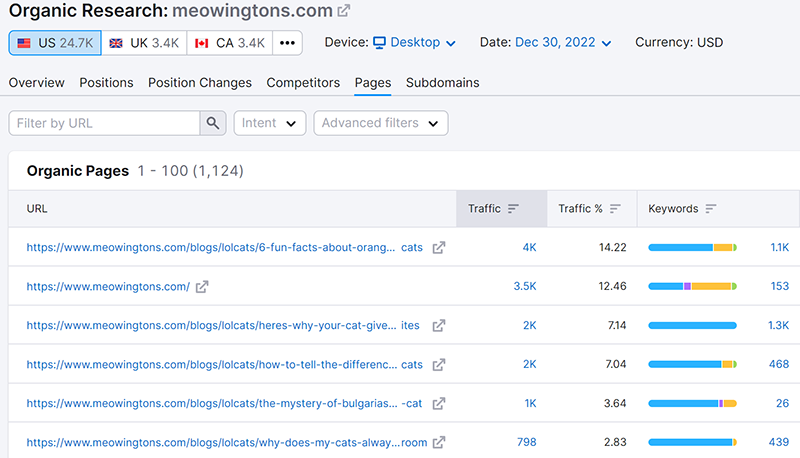Open meowingtons.com external link icon in title

344,11
